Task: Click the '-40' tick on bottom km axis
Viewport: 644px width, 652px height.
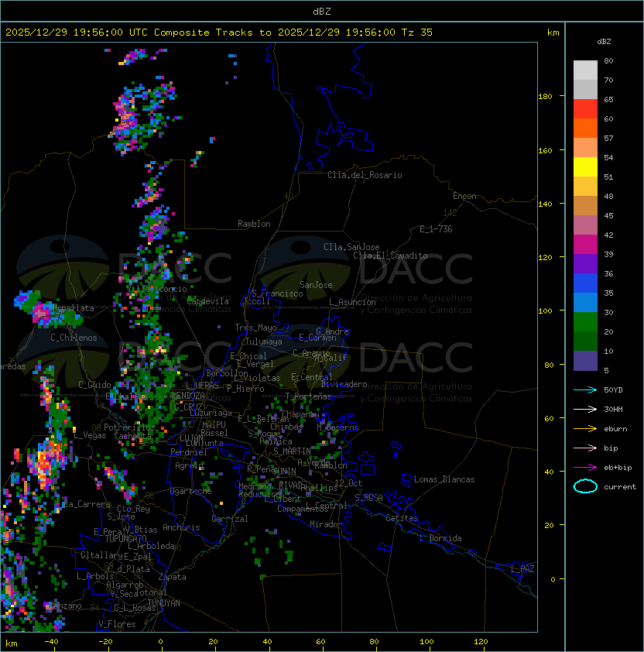Action: tap(51, 642)
